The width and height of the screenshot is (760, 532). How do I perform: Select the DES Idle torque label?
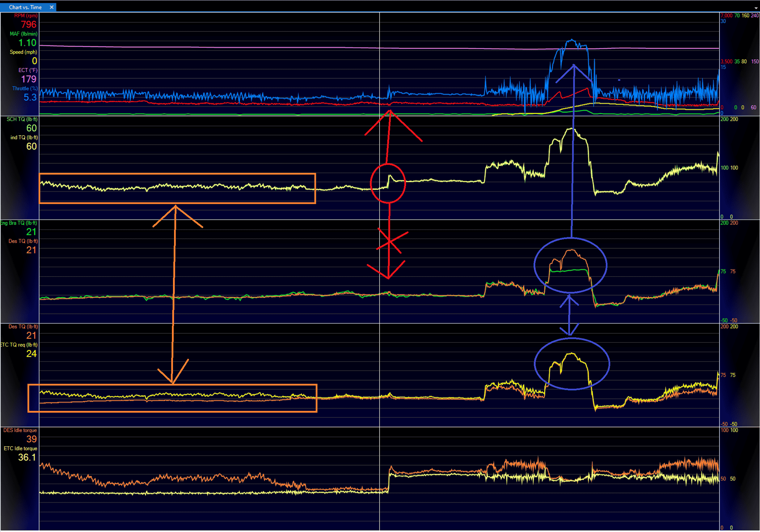[20, 430]
